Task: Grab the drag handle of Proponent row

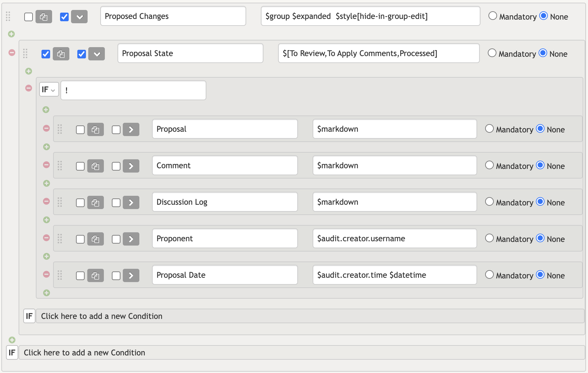Action: (60, 239)
